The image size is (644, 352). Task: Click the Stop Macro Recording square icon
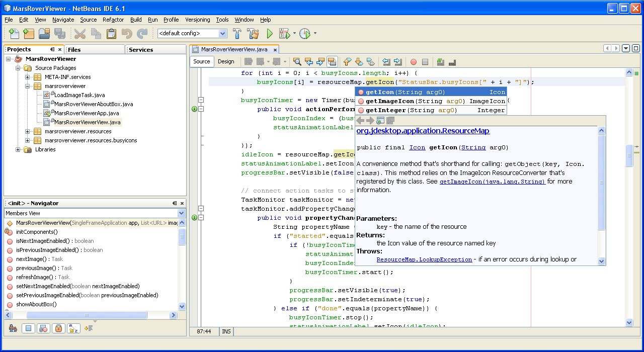pos(425,62)
